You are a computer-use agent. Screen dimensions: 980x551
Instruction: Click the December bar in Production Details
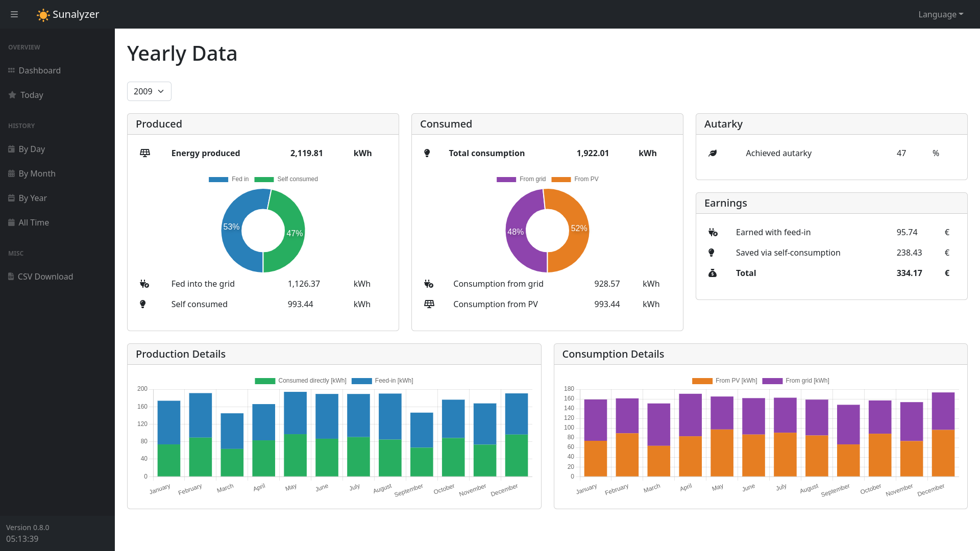[516, 435]
